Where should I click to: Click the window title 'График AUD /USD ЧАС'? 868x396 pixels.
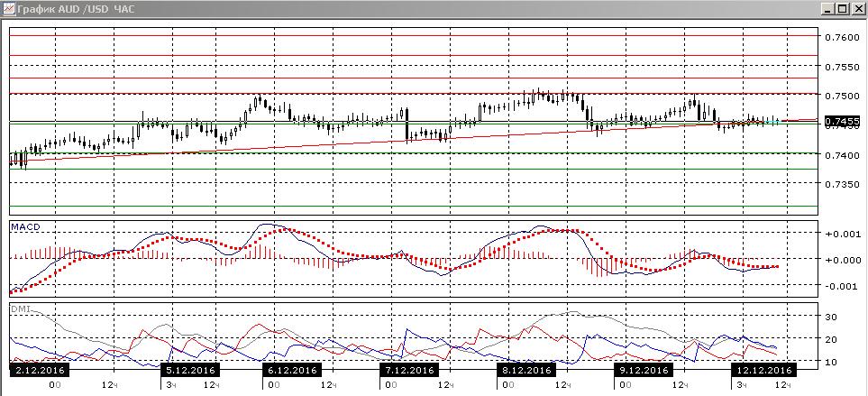(76, 9)
